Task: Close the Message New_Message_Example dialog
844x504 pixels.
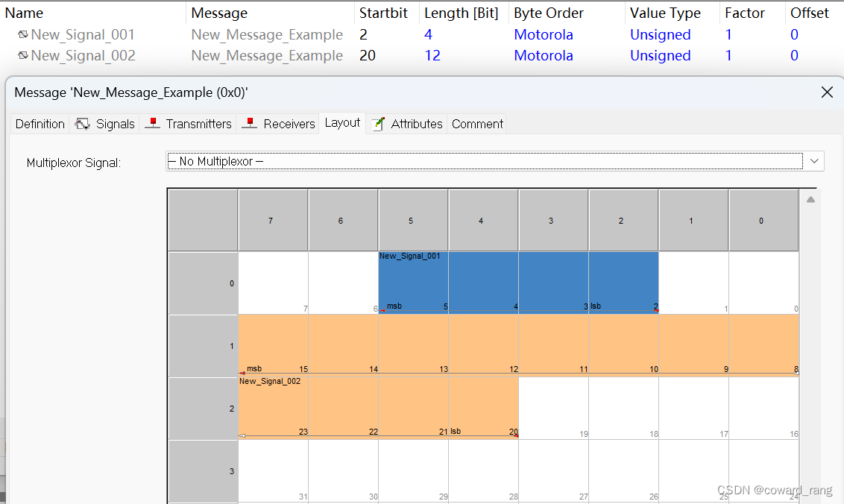Action: (828, 92)
